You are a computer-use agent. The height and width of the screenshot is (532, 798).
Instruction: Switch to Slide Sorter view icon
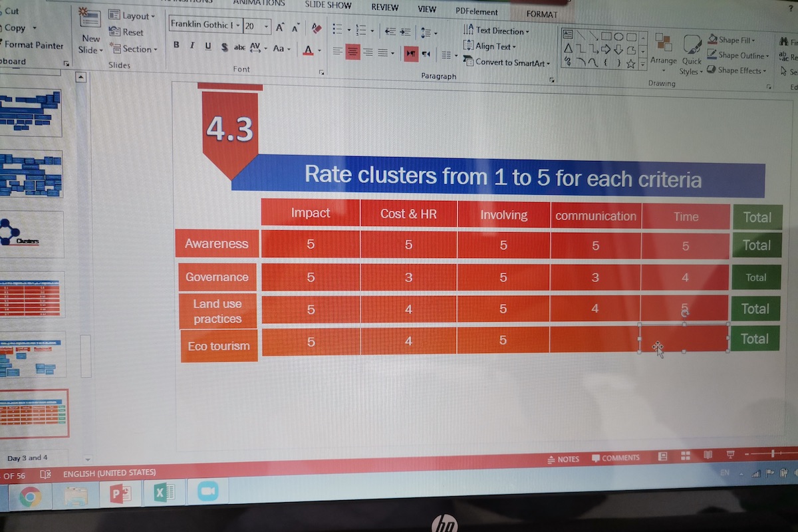coord(684,456)
